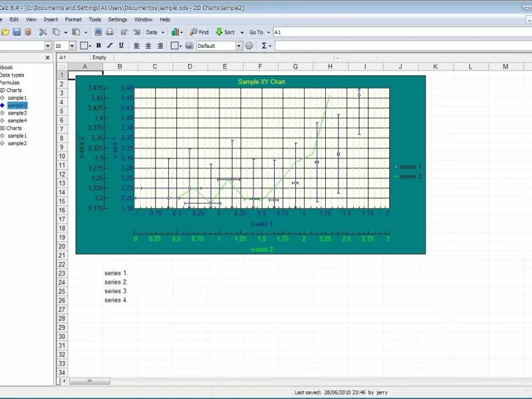The height and width of the screenshot is (399, 532).
Task: Paste with the clipboard icon
Action: pyautogui.click(x=76, y=32)
